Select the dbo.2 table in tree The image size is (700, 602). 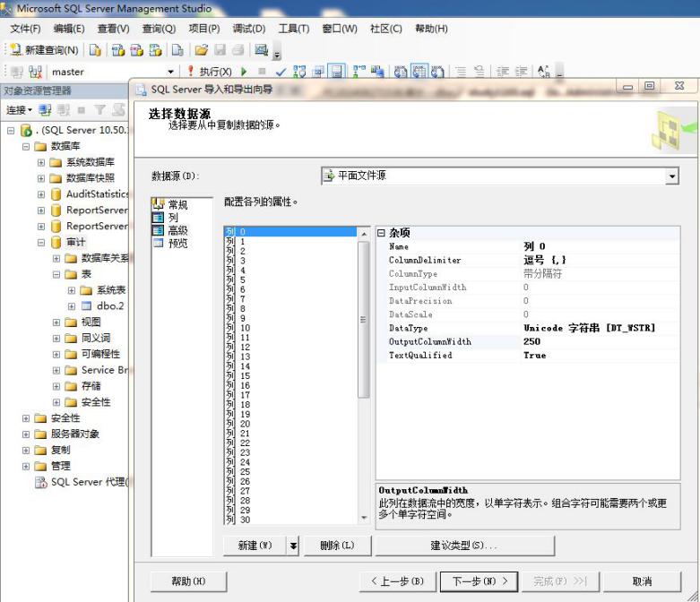pos(109,306)
